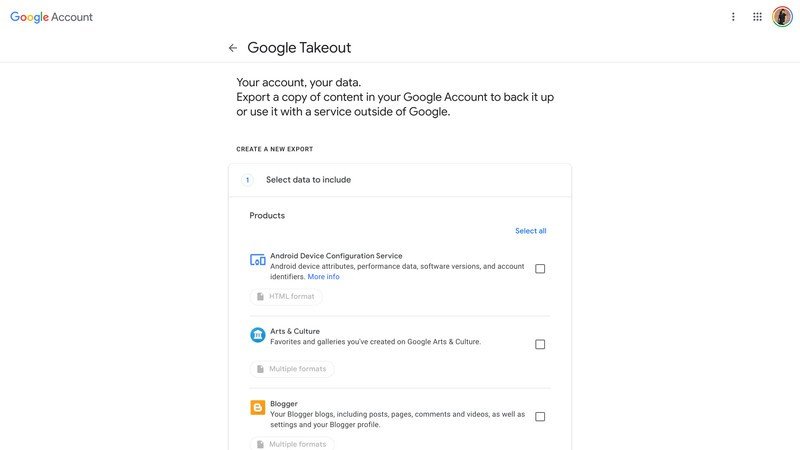The height and width of the screenshot is (450, 800).
Task: Click the Products section heading
Action: tap(267, 216)
